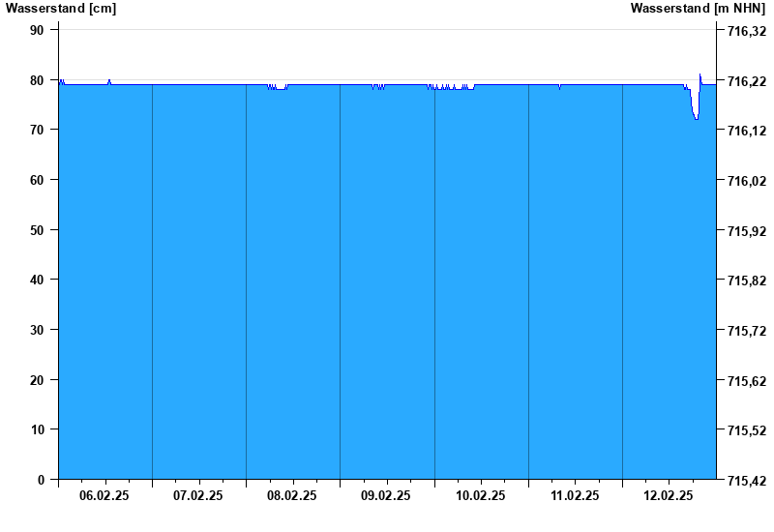Click the 12.02.25 date label

point(669,495)
